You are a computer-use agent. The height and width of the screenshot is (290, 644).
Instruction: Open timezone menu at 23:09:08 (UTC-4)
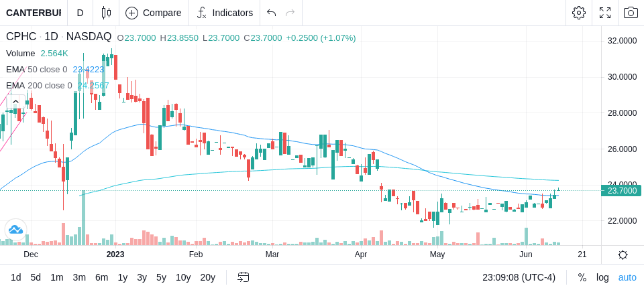click(519, 278)
